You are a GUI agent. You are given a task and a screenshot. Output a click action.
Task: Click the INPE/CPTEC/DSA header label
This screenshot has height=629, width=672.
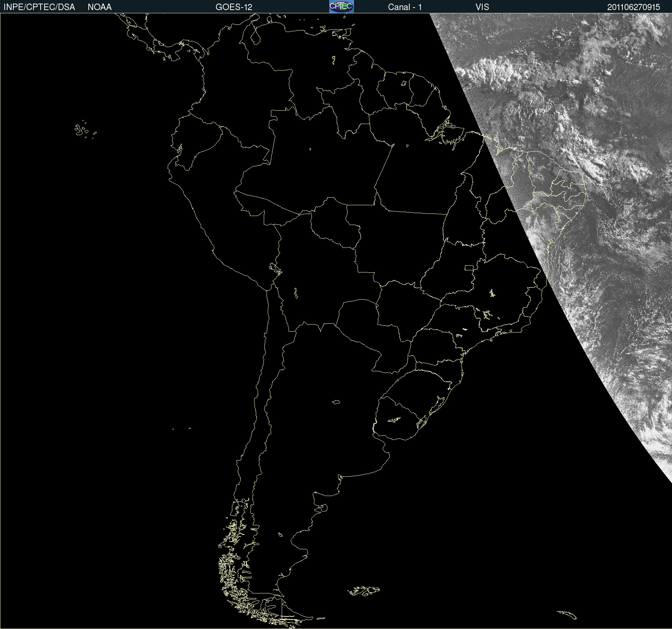39,7
